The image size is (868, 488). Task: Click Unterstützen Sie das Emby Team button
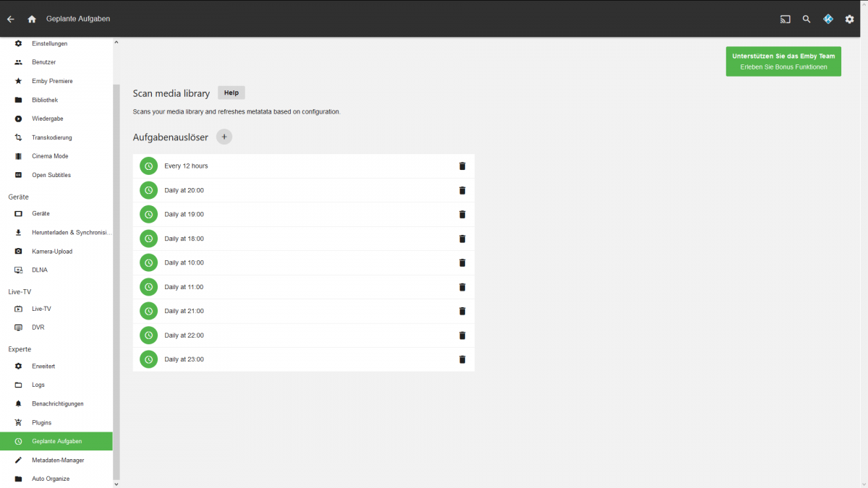coord(783,61)
